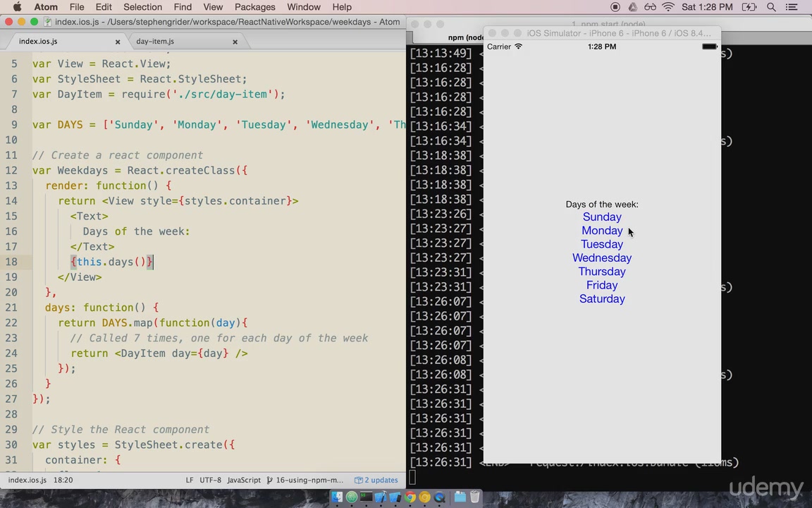
Task: Open the green Atom icon in Dock
Action: pos(352,497)
